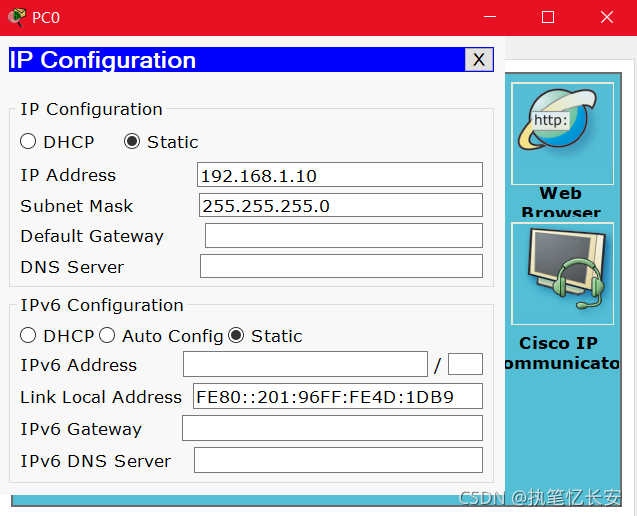Click the PC0 Packet Tracer title icon
The height and width of the screenshot is (516, 637).
(x=17, y=17)
